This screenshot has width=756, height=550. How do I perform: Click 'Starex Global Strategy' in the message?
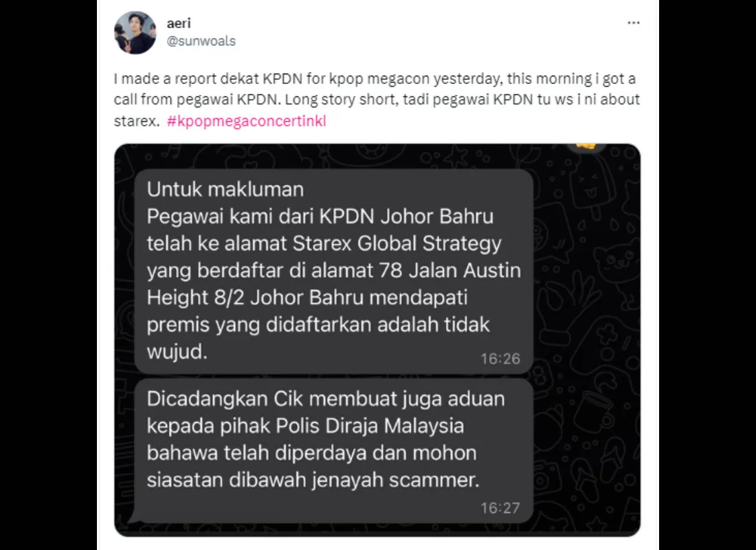coord(397,243)
